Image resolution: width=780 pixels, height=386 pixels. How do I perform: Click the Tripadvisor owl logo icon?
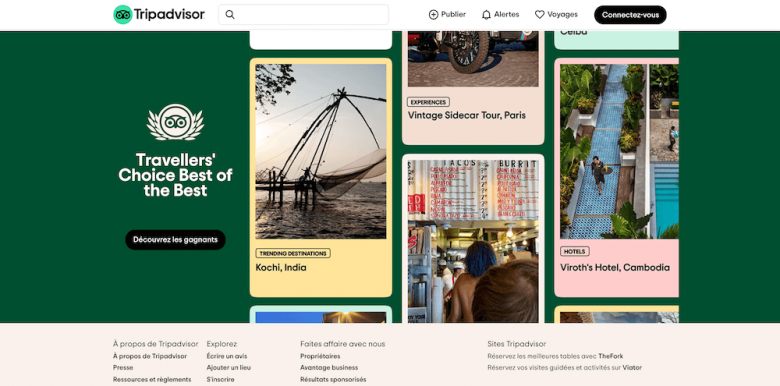coord(122,15)
